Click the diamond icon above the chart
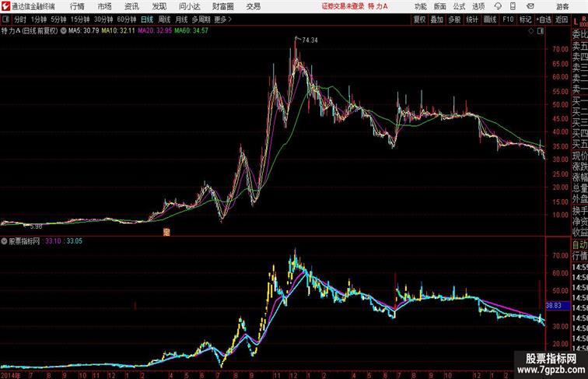The height and width of the screenshot is (379, 588). point(531,31)
